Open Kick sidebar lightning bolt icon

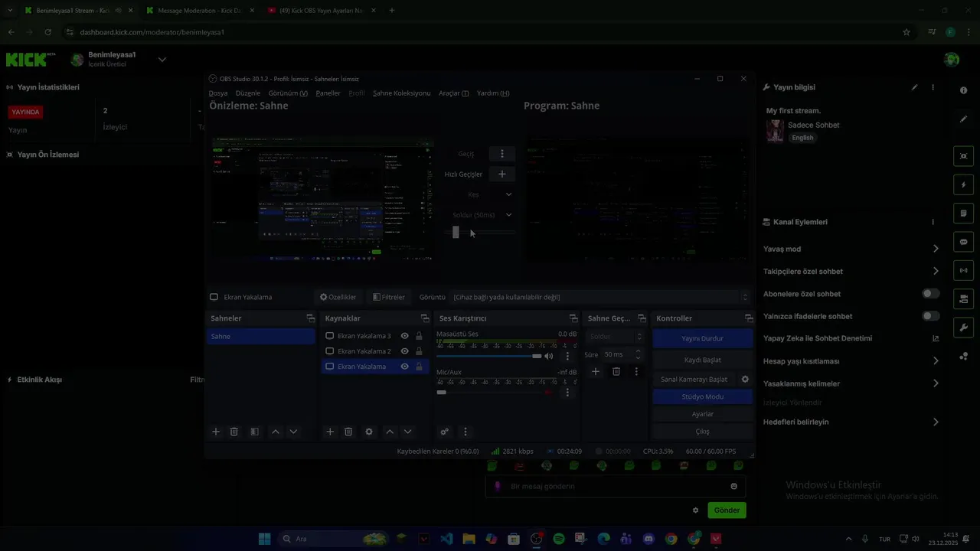[x=964, y=184]
